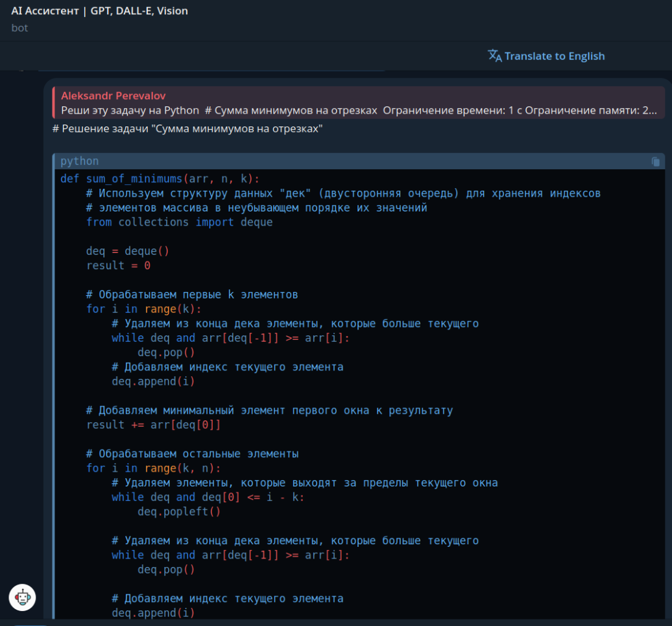Open the AI Ассистент chat profile header
Screen dimensions: 672x626
click(100, 11)
